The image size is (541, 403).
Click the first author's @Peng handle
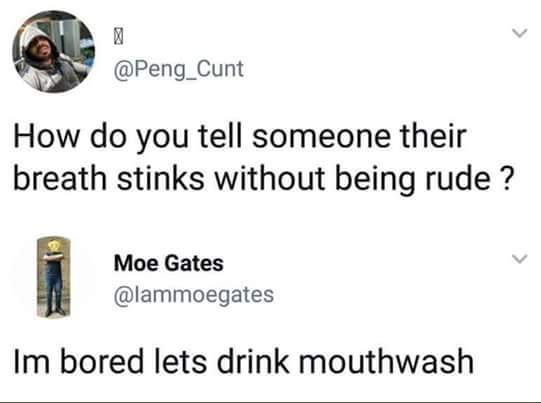tap(179, 69)
